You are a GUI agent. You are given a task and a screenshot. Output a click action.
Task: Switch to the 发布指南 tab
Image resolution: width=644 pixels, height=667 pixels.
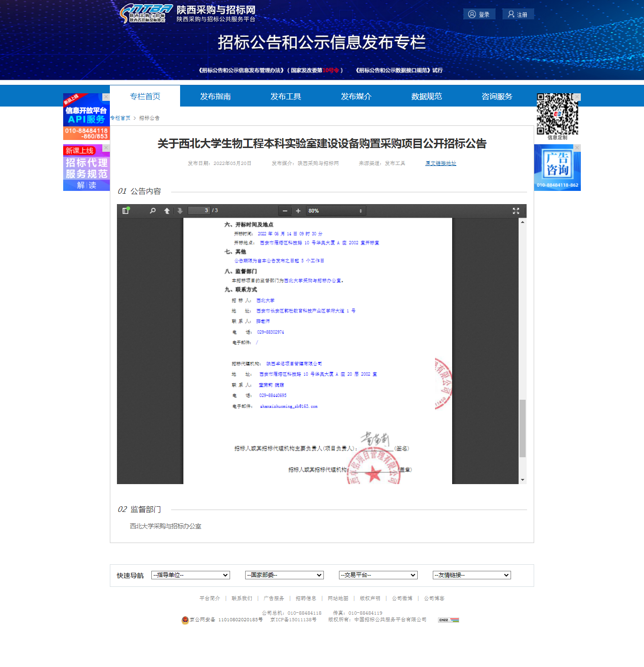pos(215,96)
